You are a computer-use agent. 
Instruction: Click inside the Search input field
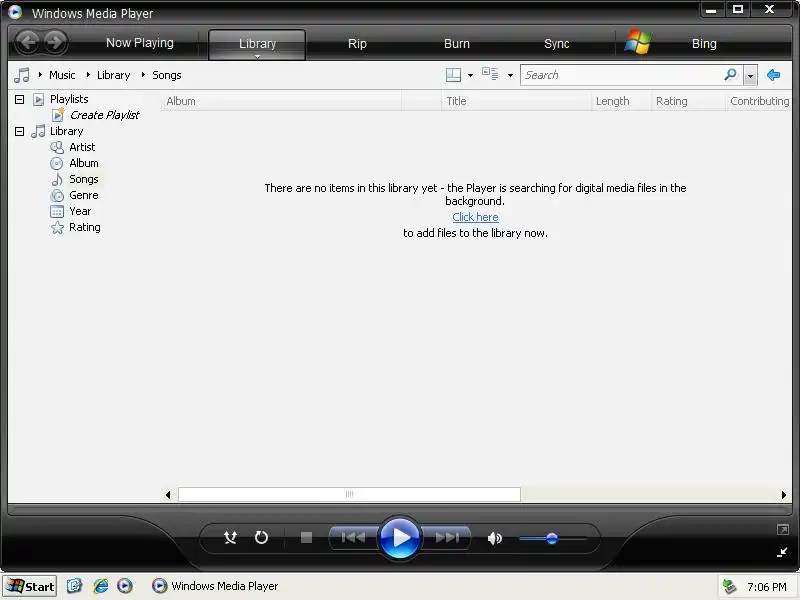[x=621, y=75]
